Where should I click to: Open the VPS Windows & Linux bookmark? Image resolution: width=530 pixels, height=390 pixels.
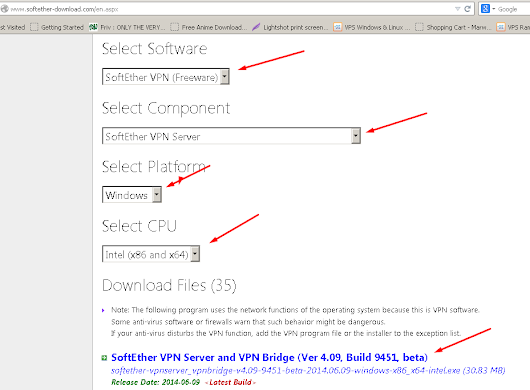click(x=371, y=27)
